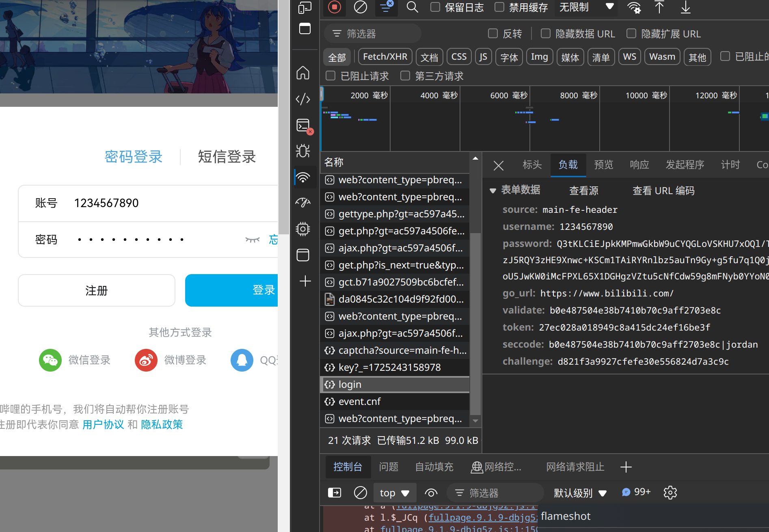This screenshot has width=769, height=532.
Task: Close the request details pane
Action: (x=499, y=165)
